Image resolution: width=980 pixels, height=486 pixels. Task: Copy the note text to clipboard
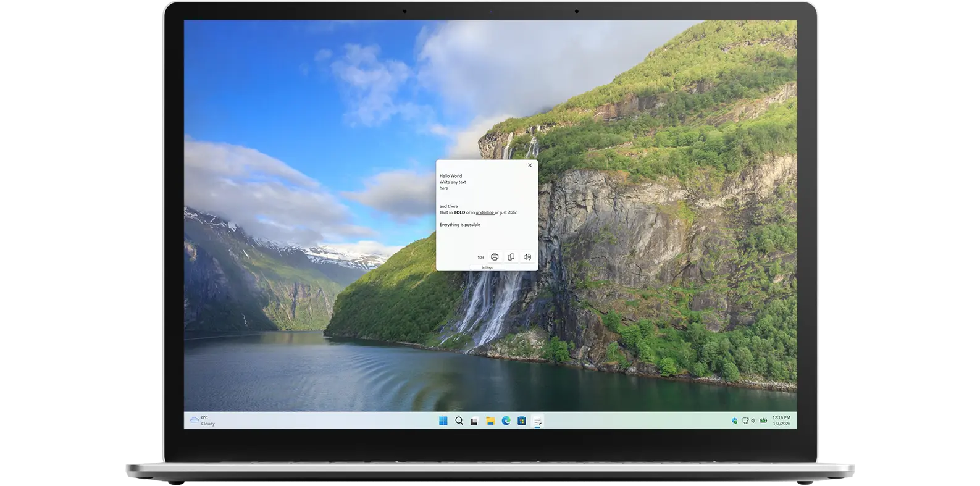(511, 257)
